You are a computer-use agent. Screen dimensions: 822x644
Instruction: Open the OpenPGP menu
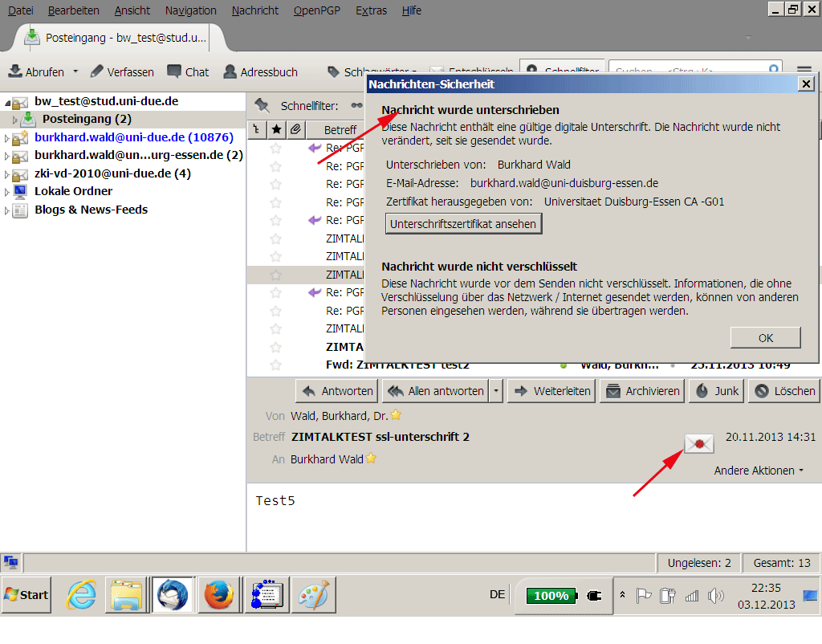pyautogui.click(x=316, y=10)
